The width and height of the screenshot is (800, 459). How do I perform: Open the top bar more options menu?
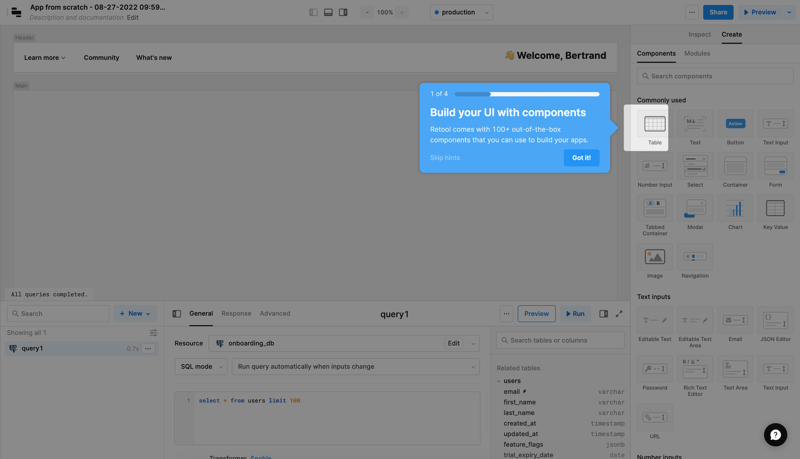tap(692, 12)
